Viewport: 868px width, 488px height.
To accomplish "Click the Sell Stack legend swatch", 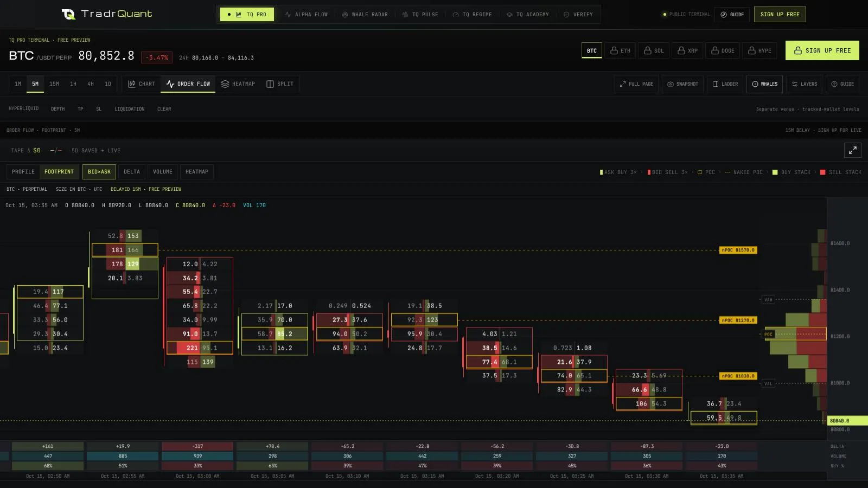I will click(x=822, y=172).
